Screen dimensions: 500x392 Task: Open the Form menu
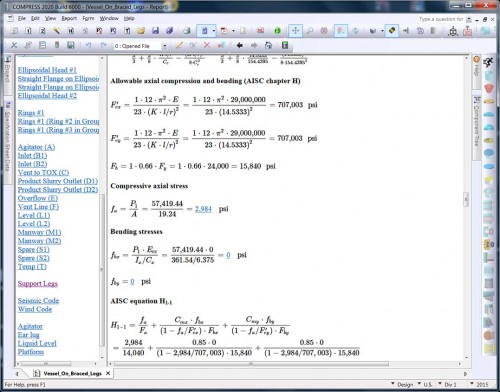tap(88, 18)
